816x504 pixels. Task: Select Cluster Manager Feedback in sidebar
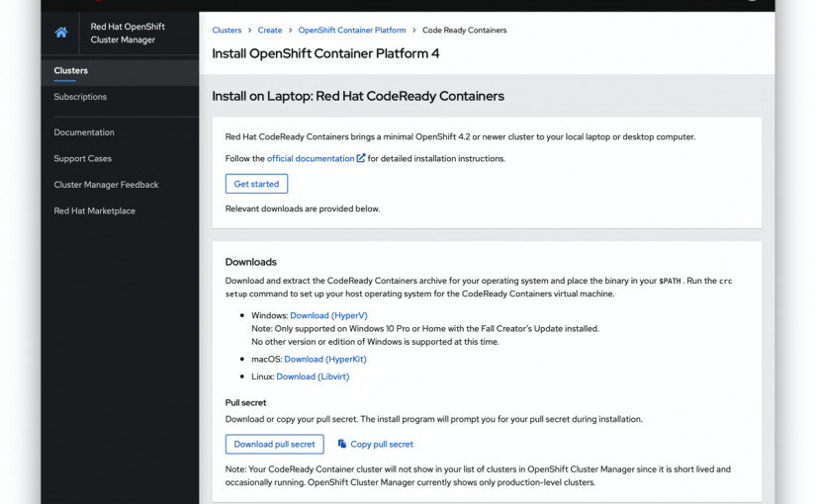(106, 185)
